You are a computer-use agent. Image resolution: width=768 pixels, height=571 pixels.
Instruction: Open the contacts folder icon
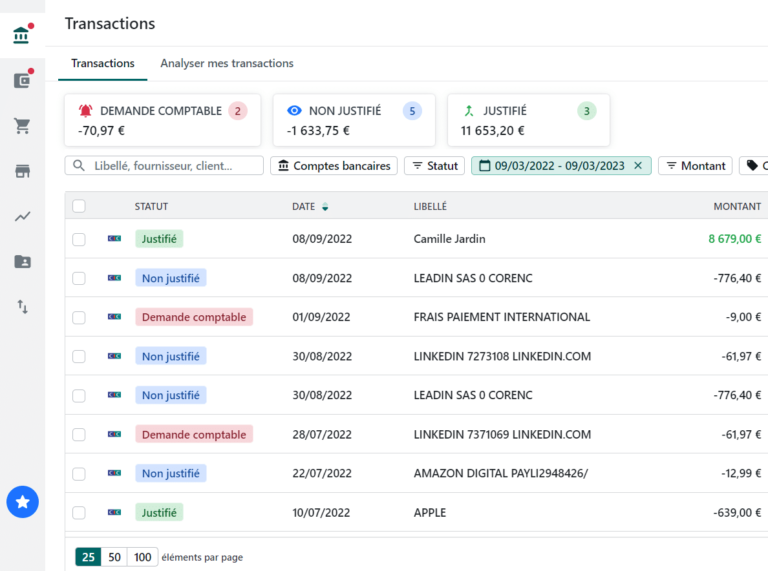click(21, 261)
